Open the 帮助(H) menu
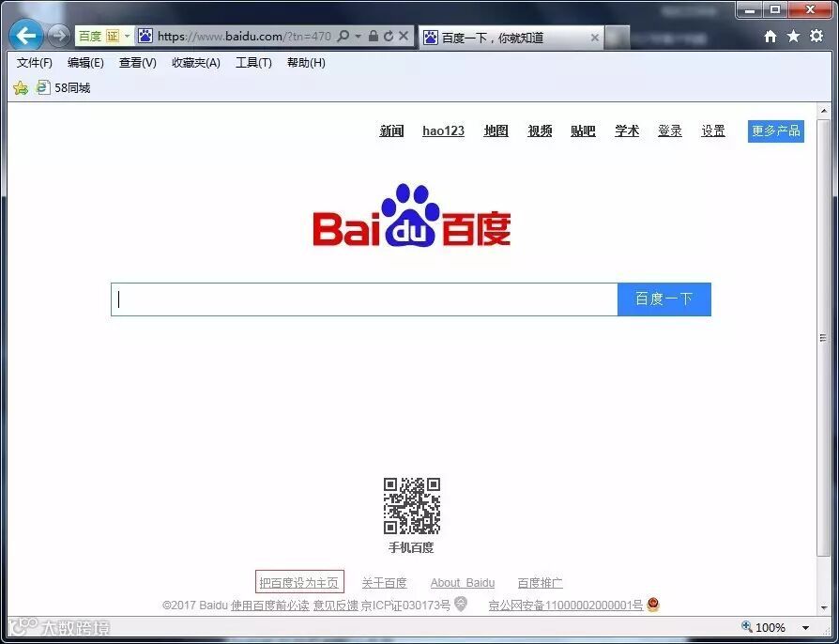 coord(306,63)
